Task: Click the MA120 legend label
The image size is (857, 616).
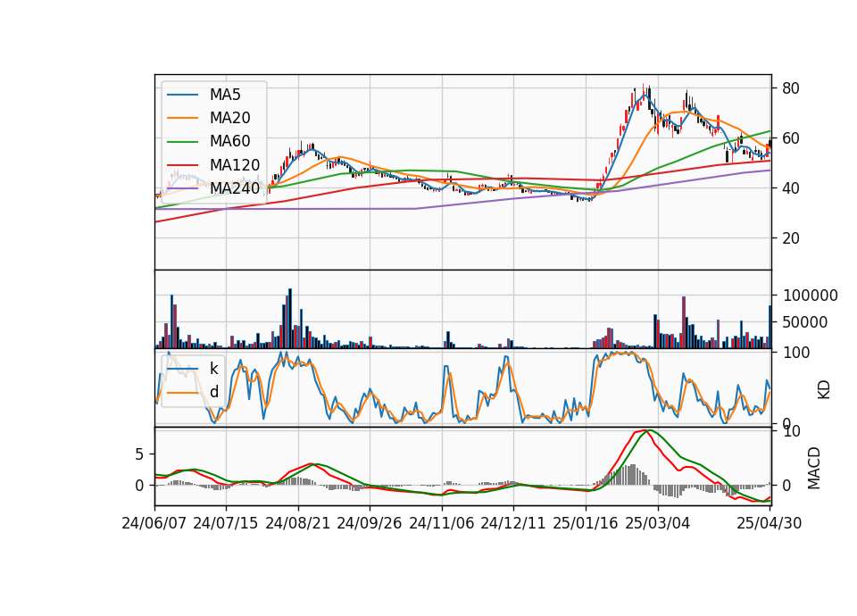Action: pyautogui.click(x=235, y=164)
